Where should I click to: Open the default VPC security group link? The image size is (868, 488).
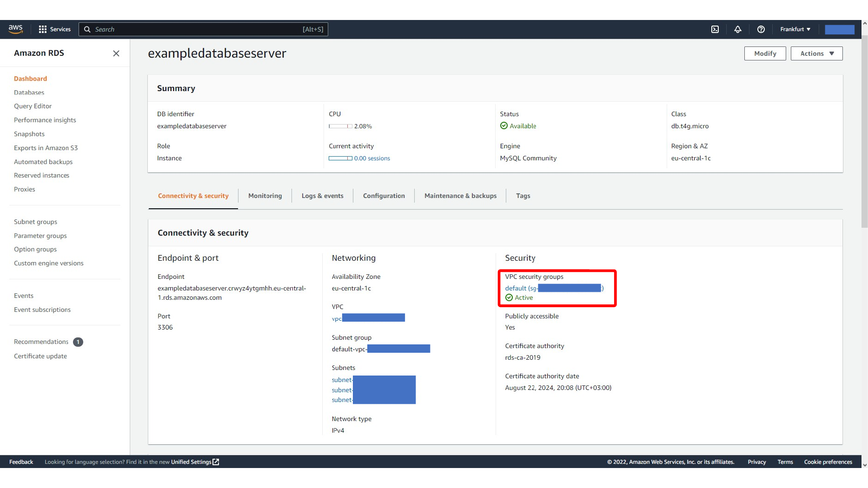(x=554, y=288)
